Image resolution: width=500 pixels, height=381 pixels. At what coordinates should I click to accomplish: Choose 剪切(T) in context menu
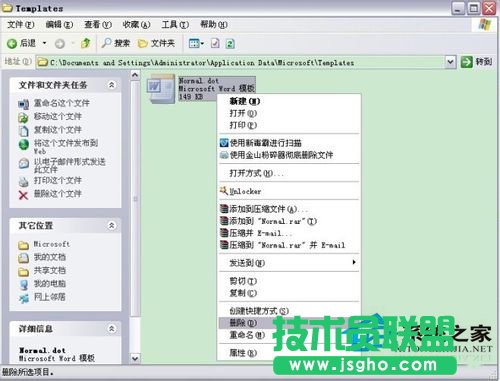pos(289,281)
